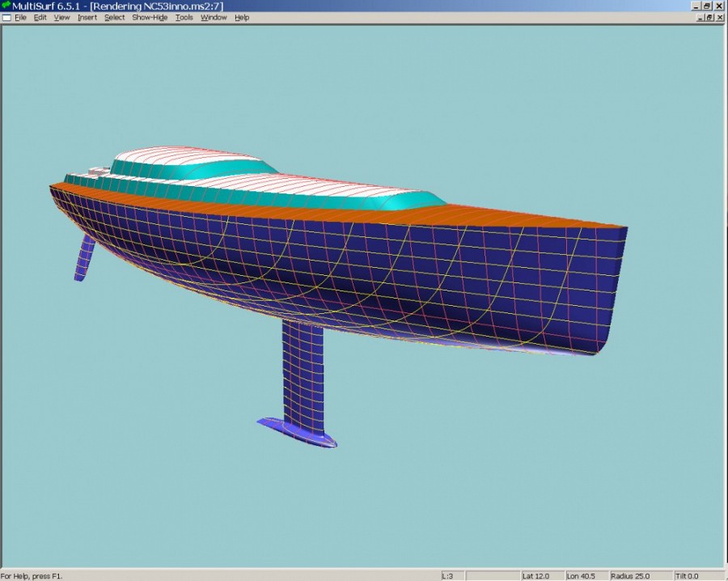The height and width of the screenshot is (581, 728).
Task: Open the Show-Hide menu
Action: tap(150, 17)
